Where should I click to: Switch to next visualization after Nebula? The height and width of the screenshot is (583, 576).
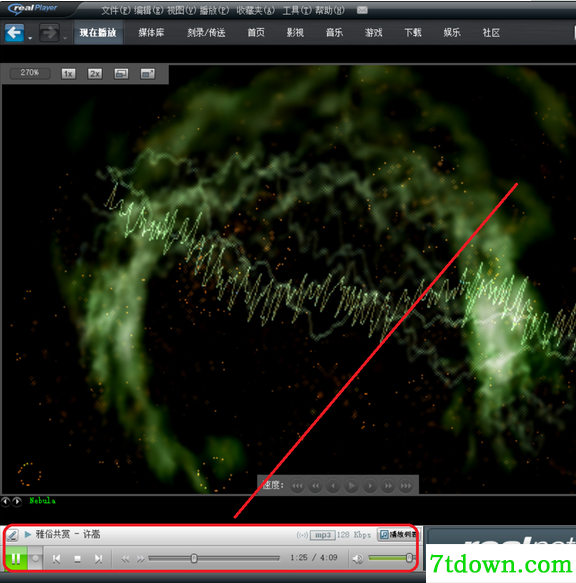(x=17, y=501)
